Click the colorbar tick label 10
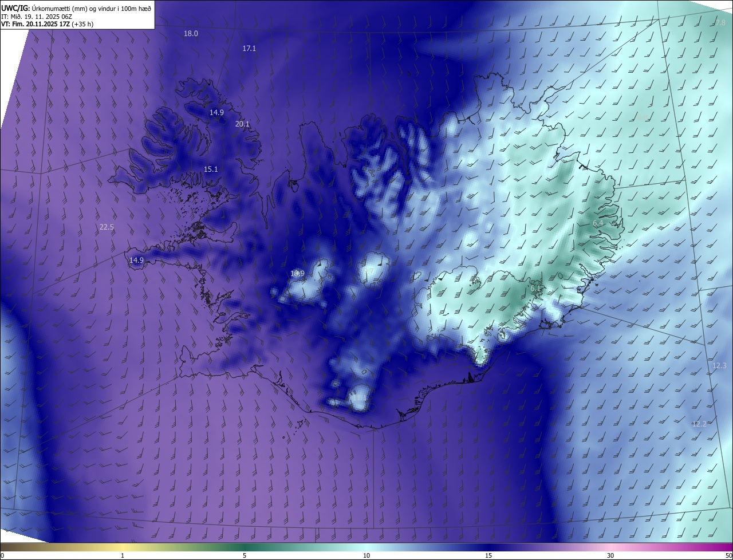733x560 pixels. coord(366,555)
